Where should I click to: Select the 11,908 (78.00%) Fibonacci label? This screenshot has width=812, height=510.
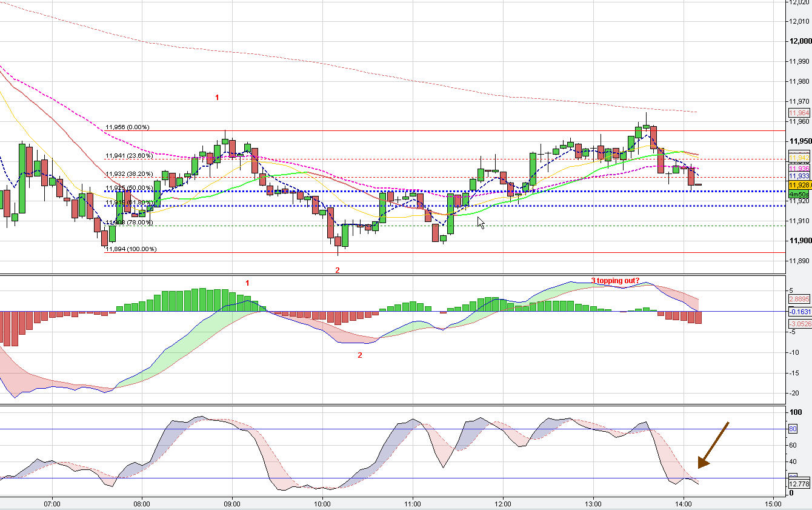[129, 223]
